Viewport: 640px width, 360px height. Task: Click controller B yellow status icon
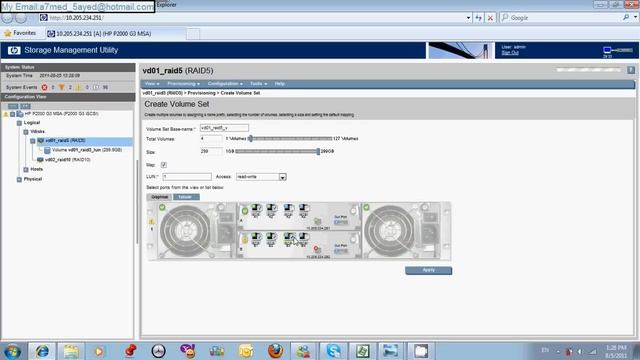pyautogui.click(x=244, y=240)
